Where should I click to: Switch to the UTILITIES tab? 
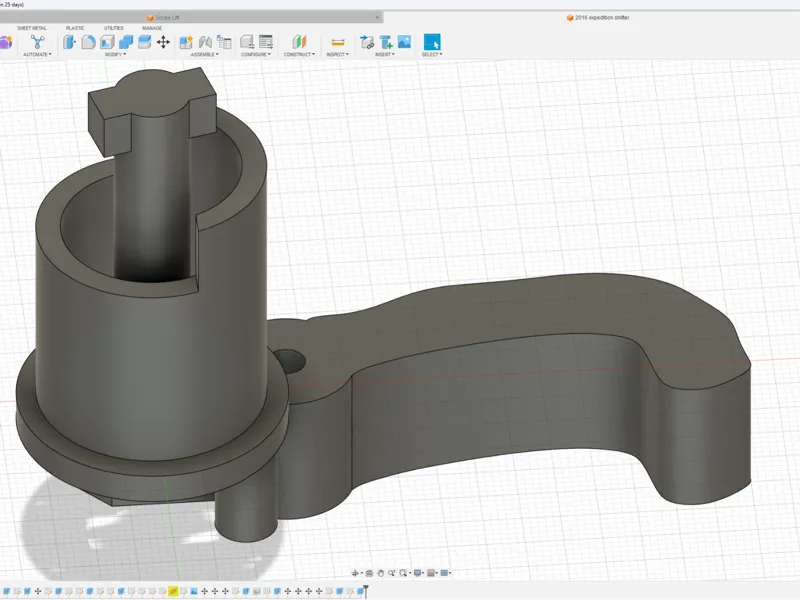tap(114, 28)
